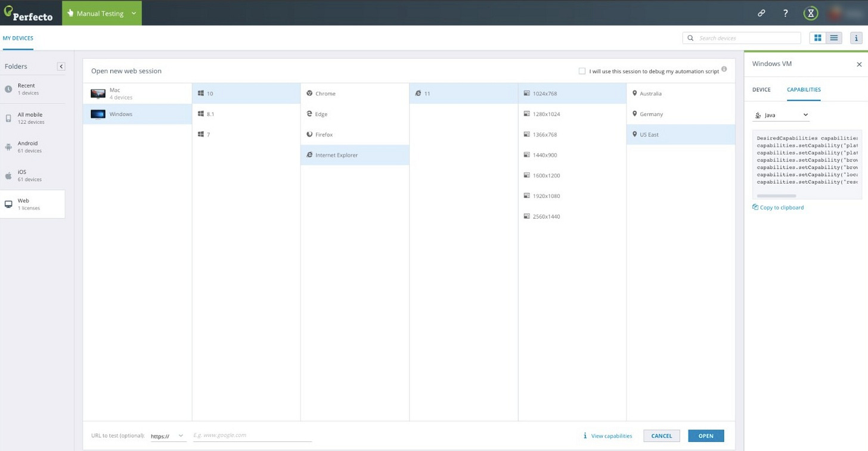Click the Web monitor icon

pos(8,204)
